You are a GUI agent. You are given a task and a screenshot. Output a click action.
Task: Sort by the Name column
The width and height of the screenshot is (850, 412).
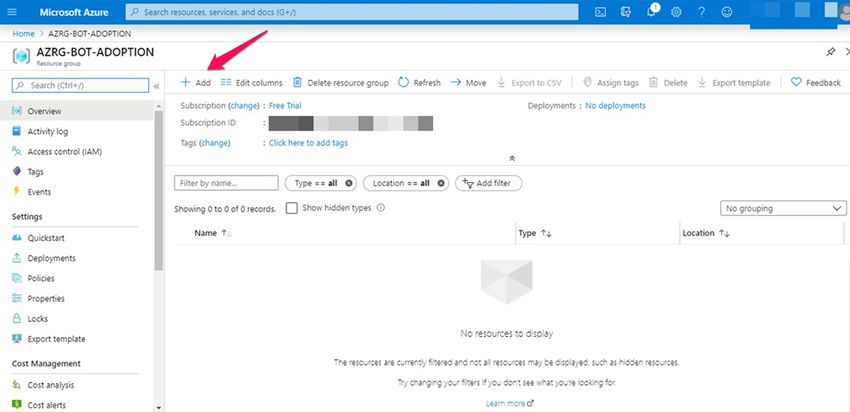pos(213,233)
